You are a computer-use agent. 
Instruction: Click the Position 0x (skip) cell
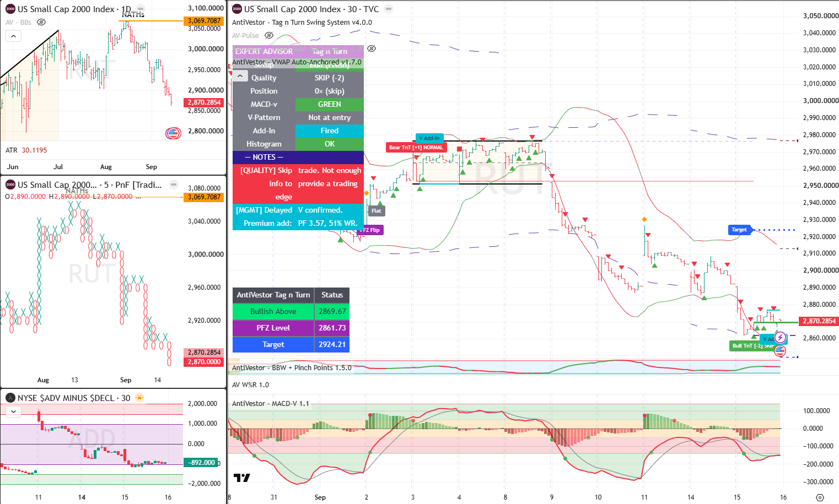point(330,91)
